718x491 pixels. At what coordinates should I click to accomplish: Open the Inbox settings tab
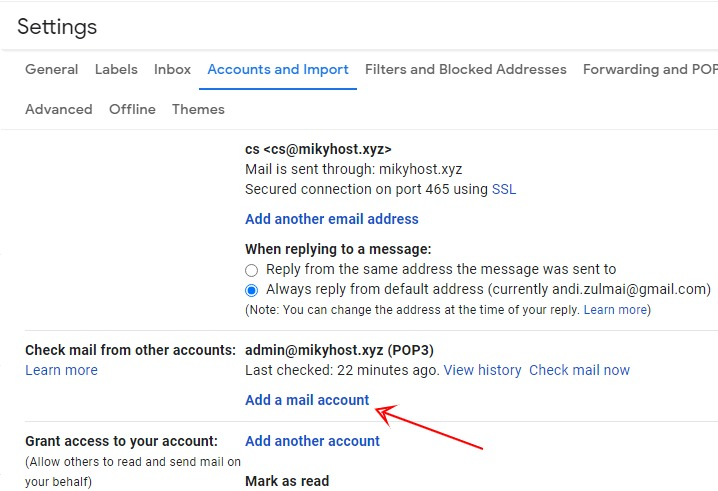tap(172, 70)
